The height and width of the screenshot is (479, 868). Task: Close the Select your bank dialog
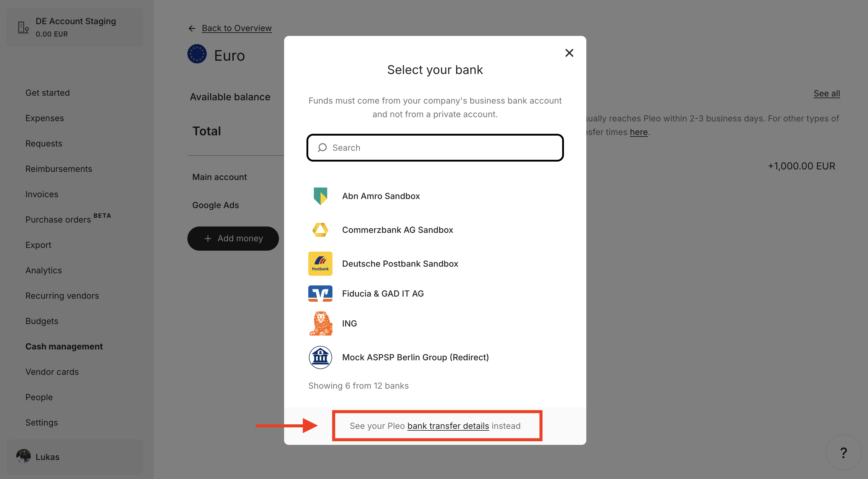point(569,53)
